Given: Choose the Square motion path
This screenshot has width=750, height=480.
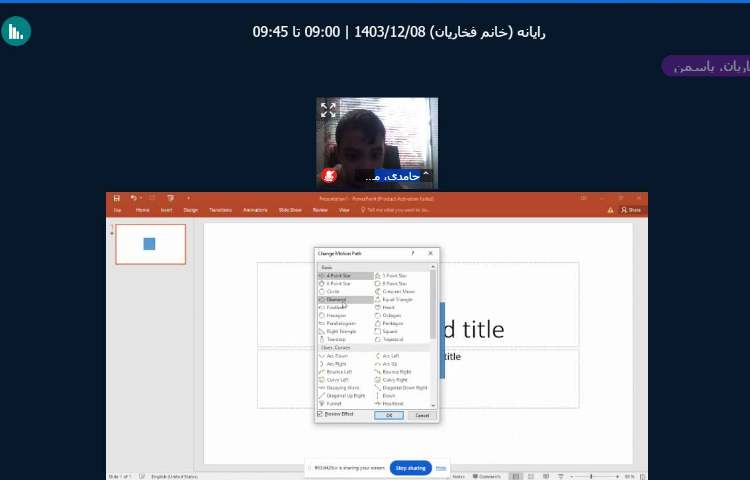Looking at the screenshot, I should (389, 331).
